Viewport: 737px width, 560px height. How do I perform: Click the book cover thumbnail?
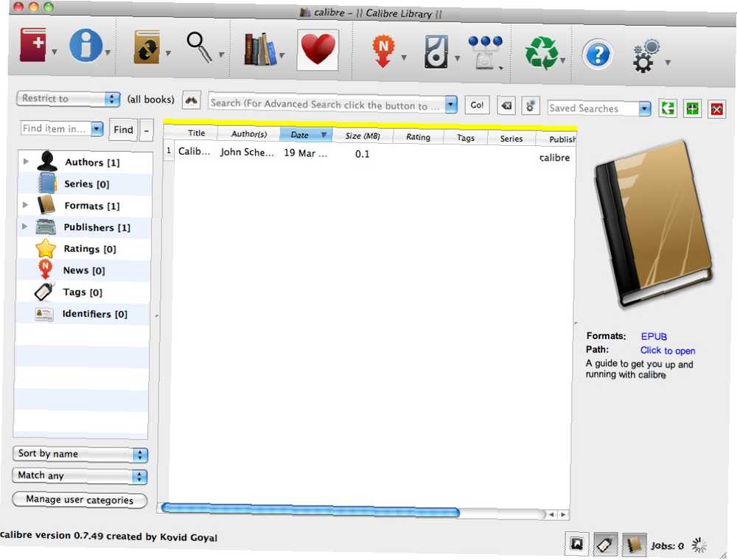(654, 223)
